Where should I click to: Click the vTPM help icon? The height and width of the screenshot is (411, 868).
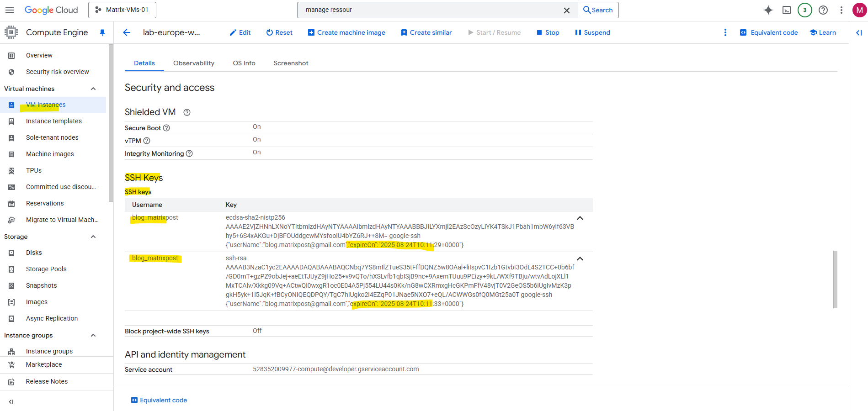point(147,141)
